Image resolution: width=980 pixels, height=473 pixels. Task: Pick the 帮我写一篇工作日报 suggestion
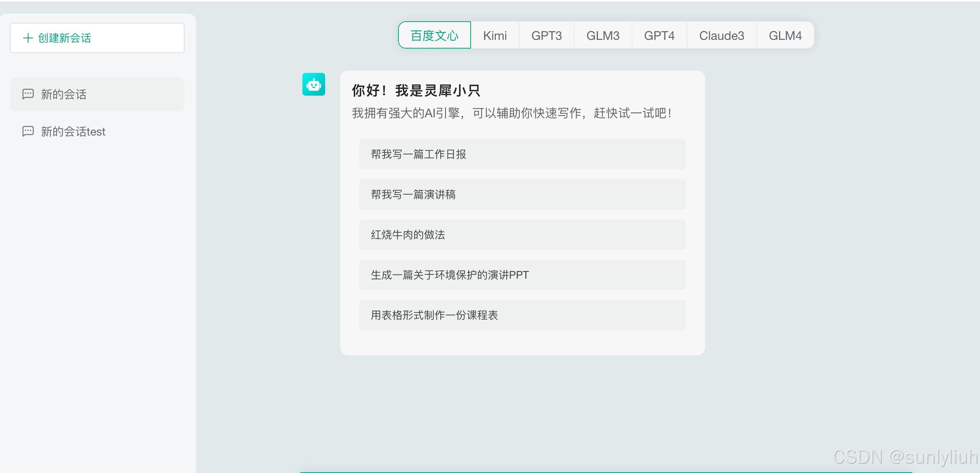[x=522, y=154]
